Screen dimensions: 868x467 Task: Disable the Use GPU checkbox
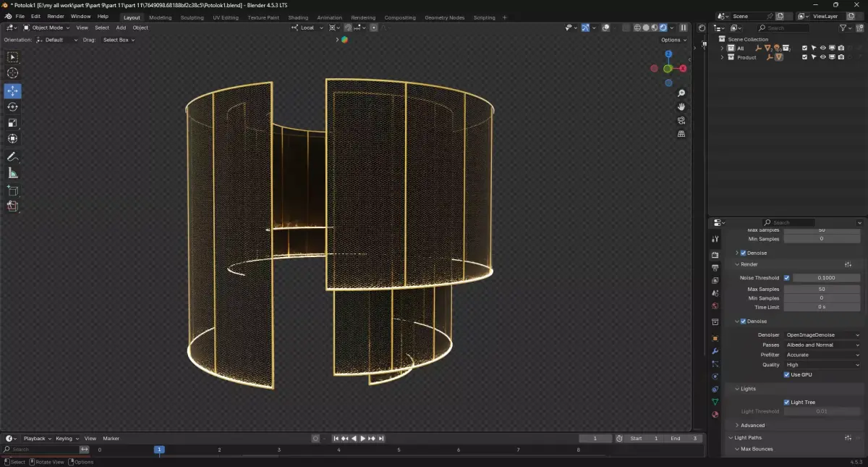[787, 375]
